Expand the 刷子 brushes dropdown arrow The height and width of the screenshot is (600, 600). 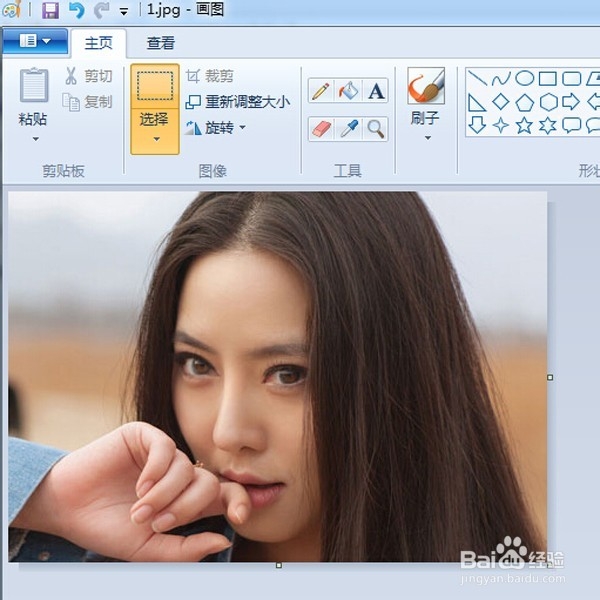click(428, 138)
